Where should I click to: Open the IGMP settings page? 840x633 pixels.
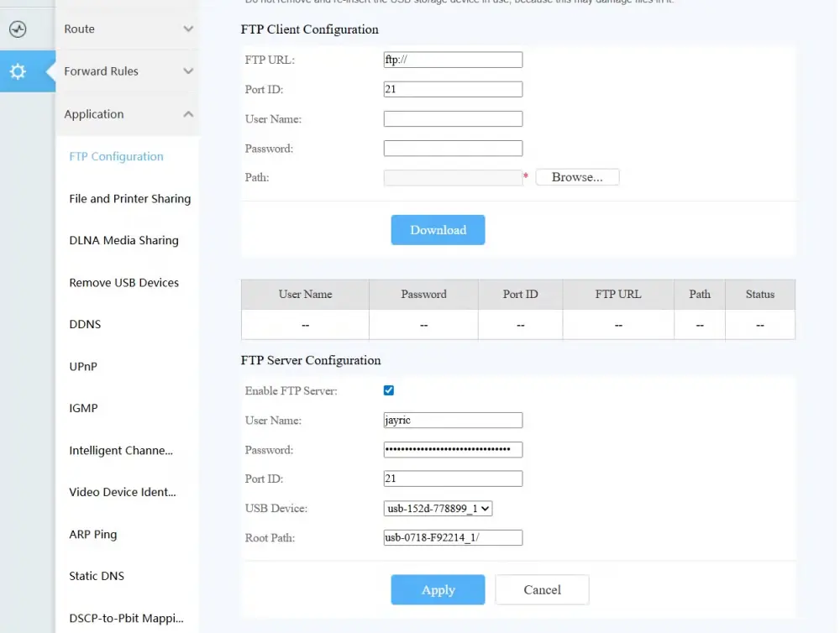[83, 408]
